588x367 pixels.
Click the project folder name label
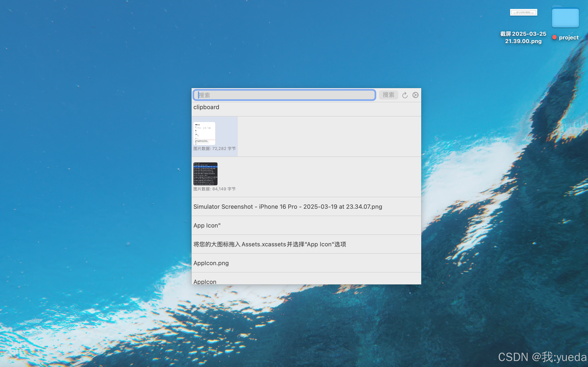point(568,38)
